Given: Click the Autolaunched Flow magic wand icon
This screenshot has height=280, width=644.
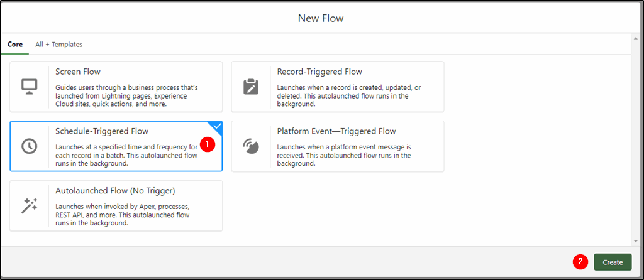Looking at the screenshot, I should 29,205.
